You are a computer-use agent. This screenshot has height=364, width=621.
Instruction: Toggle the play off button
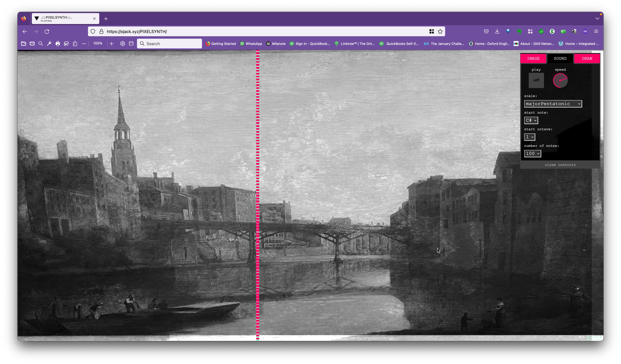tap(536, 80)
